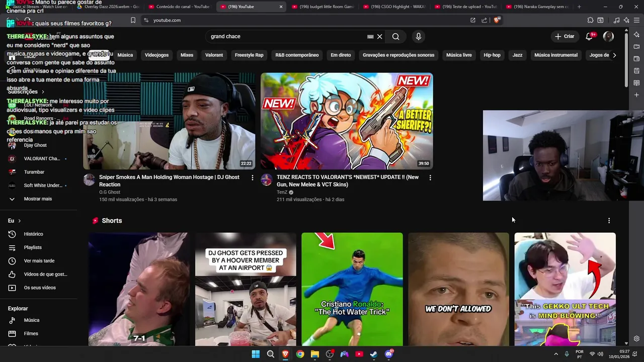Screen dimensions: 644x362
Task: Open the reading list icon in sidebar
Action: [636, 82]
